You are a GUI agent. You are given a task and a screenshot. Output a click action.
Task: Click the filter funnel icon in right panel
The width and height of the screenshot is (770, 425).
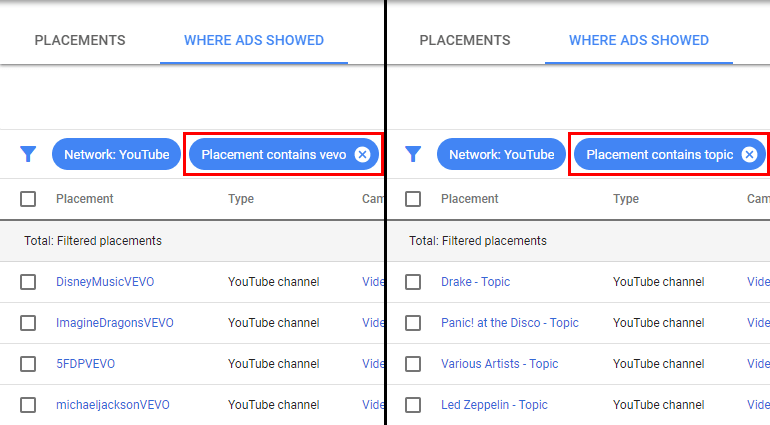pos(413,154)
